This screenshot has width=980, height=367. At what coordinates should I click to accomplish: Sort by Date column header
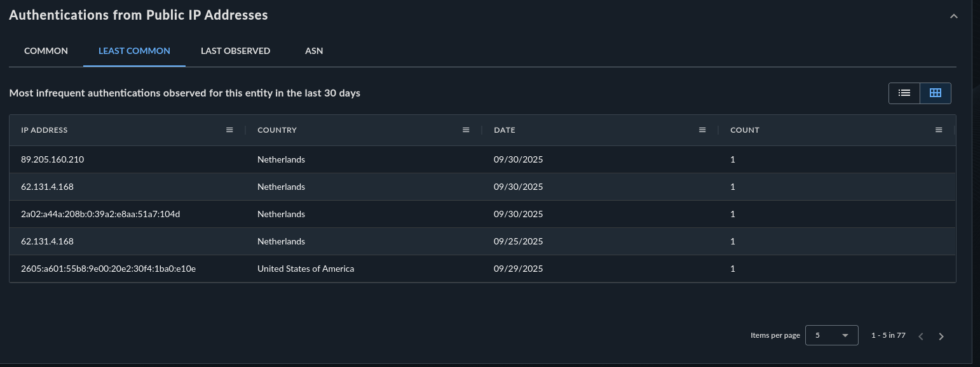coord(505,130)
